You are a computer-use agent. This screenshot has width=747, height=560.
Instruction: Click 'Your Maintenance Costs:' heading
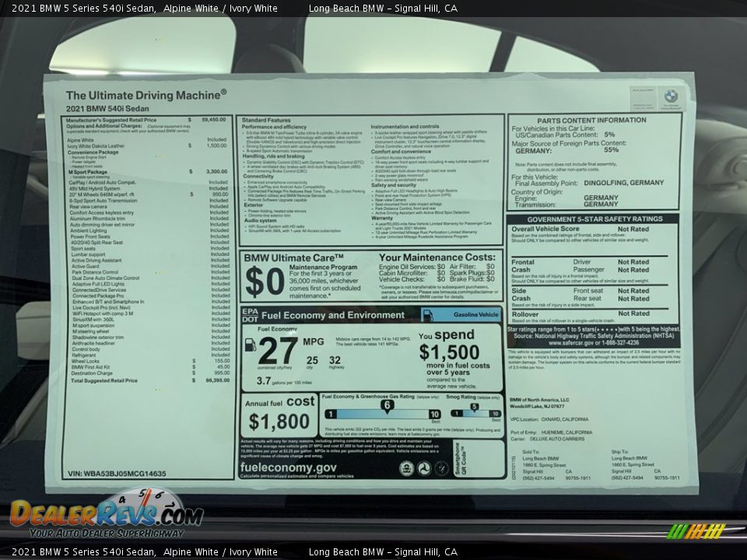(437, 257)
